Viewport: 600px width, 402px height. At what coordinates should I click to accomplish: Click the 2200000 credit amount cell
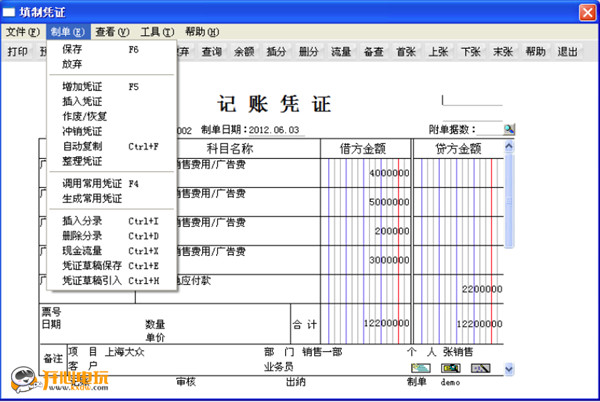(x=458, y=289)
